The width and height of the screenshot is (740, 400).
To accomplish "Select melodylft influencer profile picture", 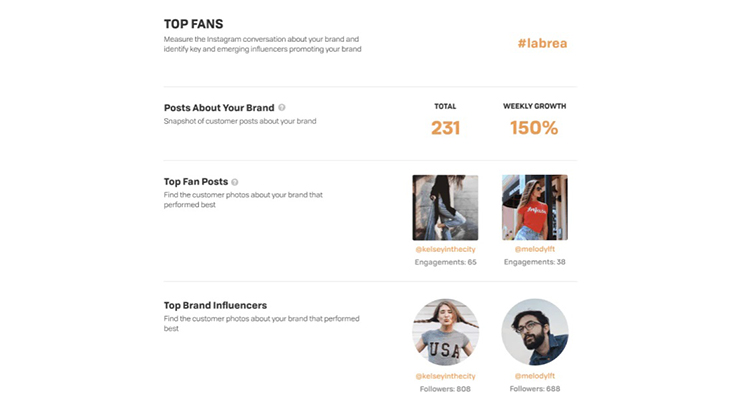I will pyautogui.click(x=535, y=332).
